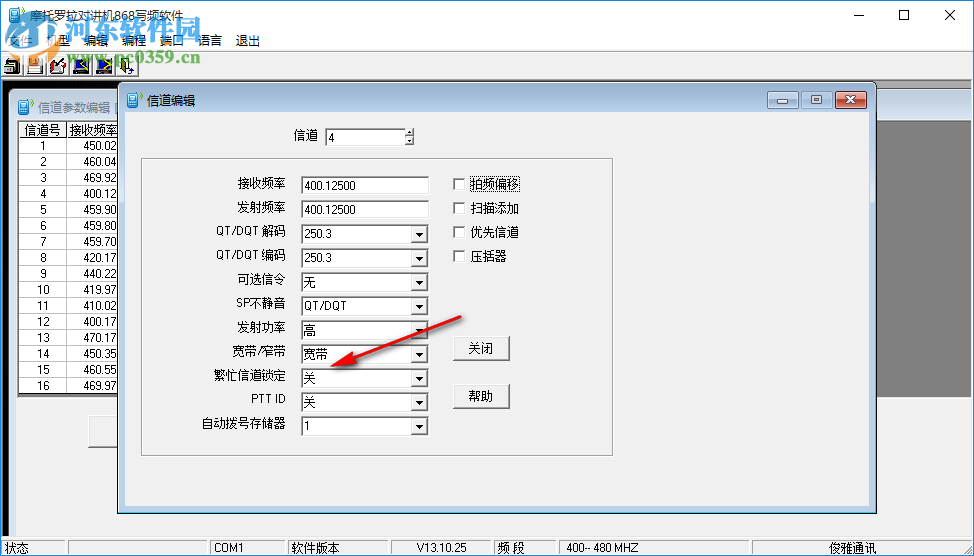
Task: Open the 编程 menu
Action: [x=134, y=41]
